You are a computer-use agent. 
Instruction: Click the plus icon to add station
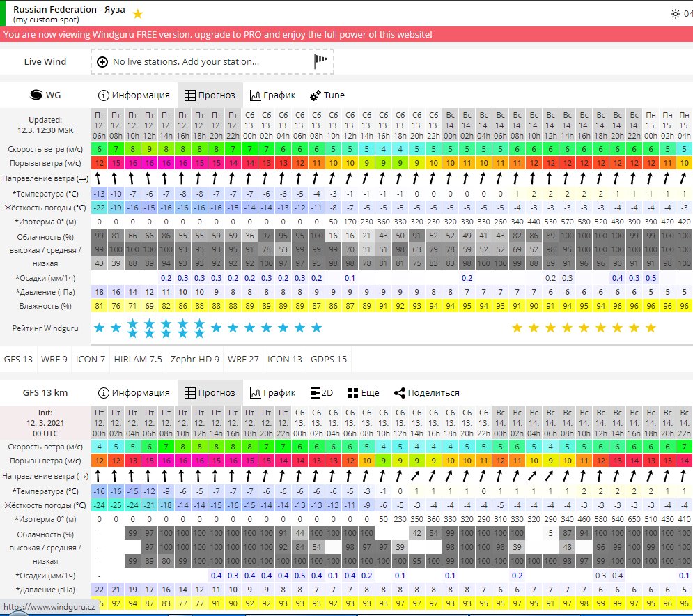coord(102,62)
